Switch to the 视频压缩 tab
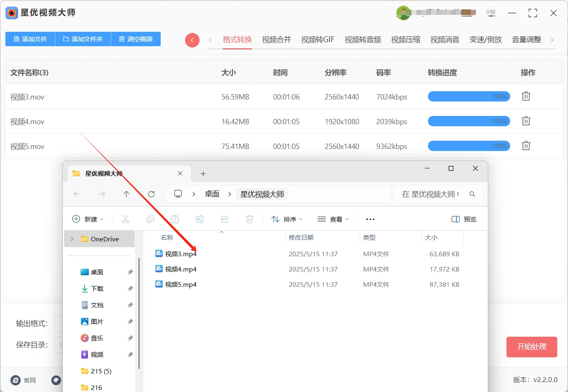The width and height of the screenshot is (568, 392). (406, 40)
